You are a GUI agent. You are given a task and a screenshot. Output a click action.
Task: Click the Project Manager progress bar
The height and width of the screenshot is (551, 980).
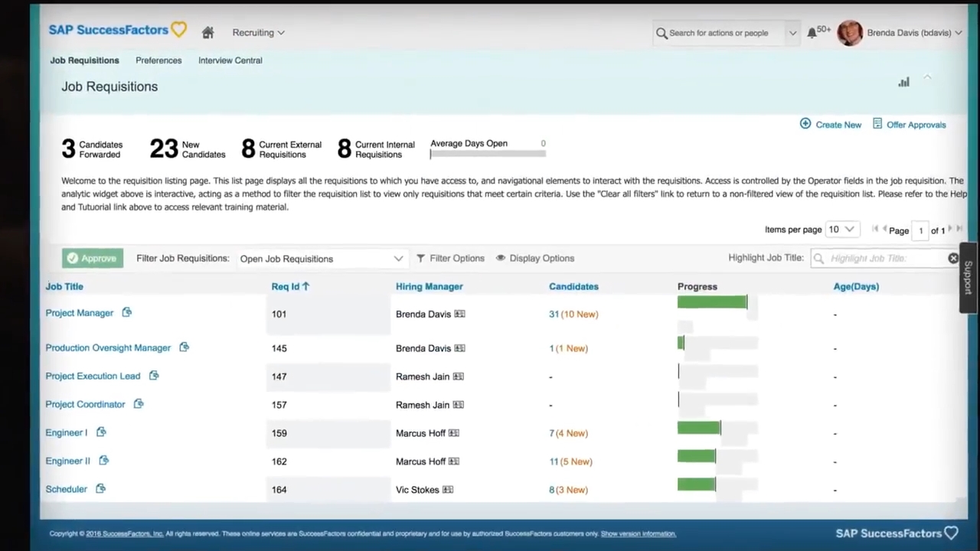click(712, 303)
